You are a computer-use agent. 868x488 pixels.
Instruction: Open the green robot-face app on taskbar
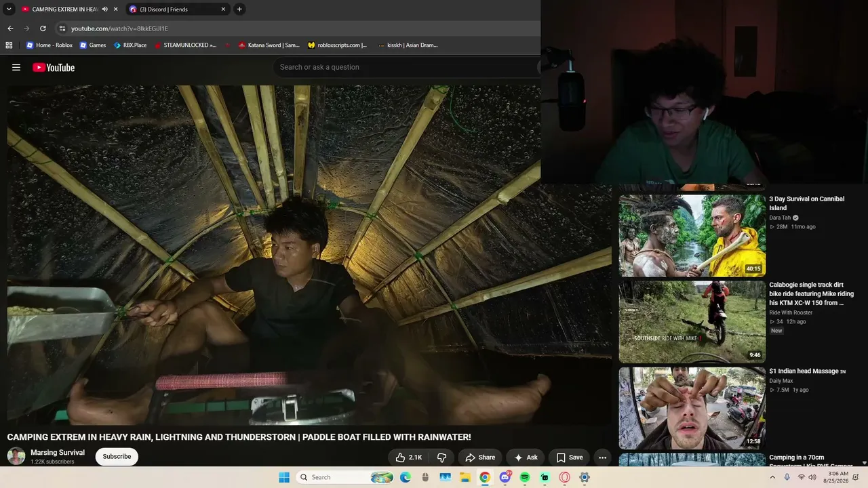coord(545,477)
